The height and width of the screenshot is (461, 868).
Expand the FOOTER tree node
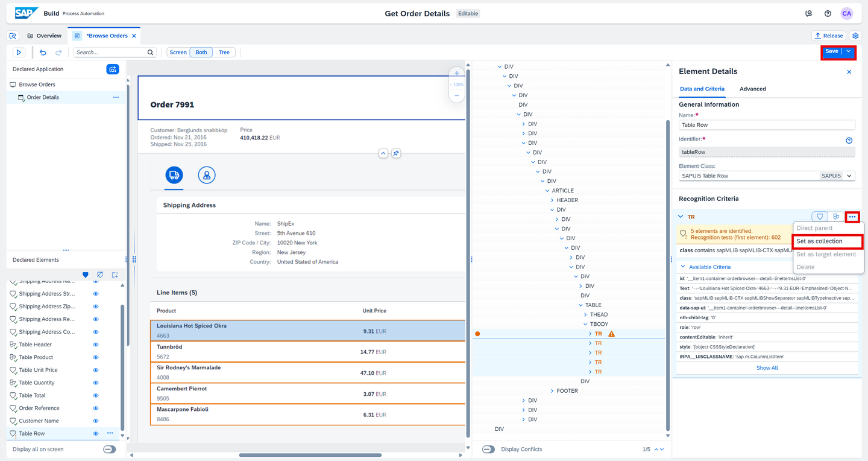[x=552, y=391]
